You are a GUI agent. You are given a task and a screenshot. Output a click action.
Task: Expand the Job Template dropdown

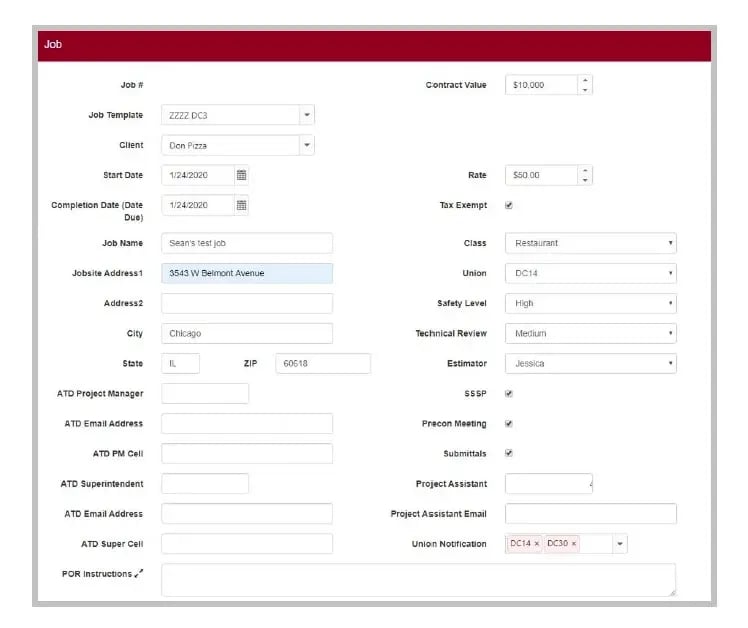pos(307,115)
